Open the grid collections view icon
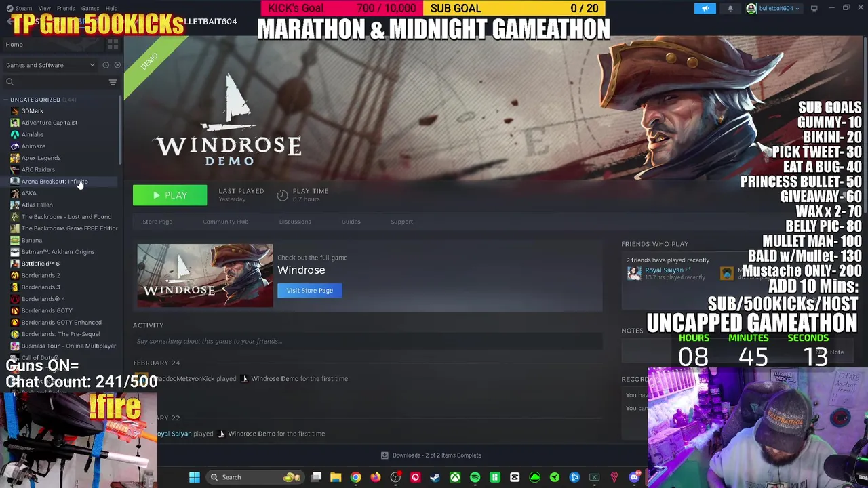This screenshot has width=868, height=488. tap(113, 44)
